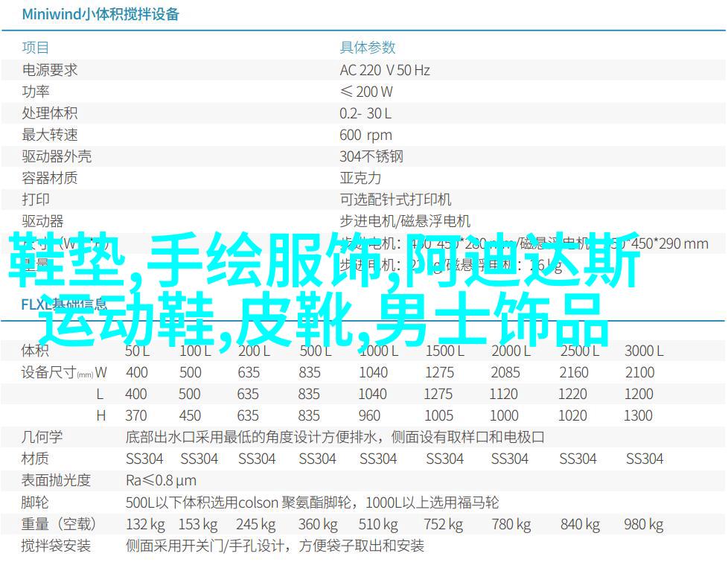Select weight value "510 kg"
728x565 pixels.
(x=378, y=525)
